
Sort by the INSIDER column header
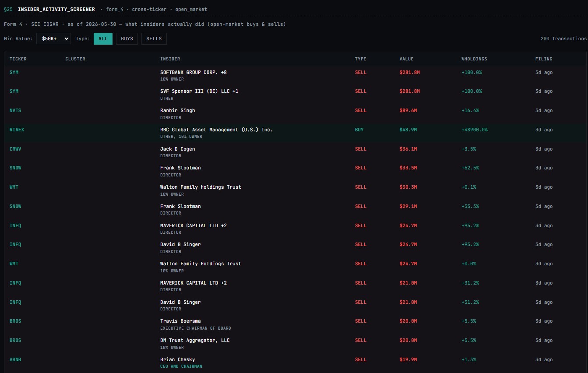click(170, 59)
